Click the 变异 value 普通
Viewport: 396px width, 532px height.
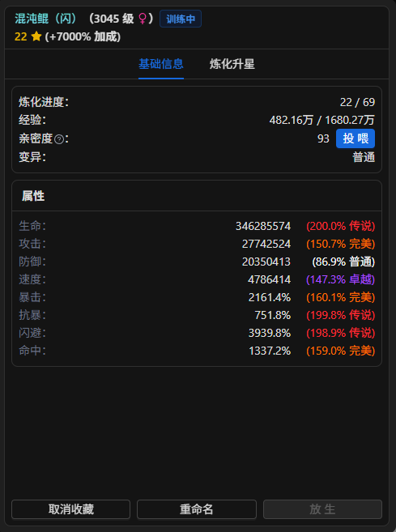pyautogui.click(x=364, y=157)
